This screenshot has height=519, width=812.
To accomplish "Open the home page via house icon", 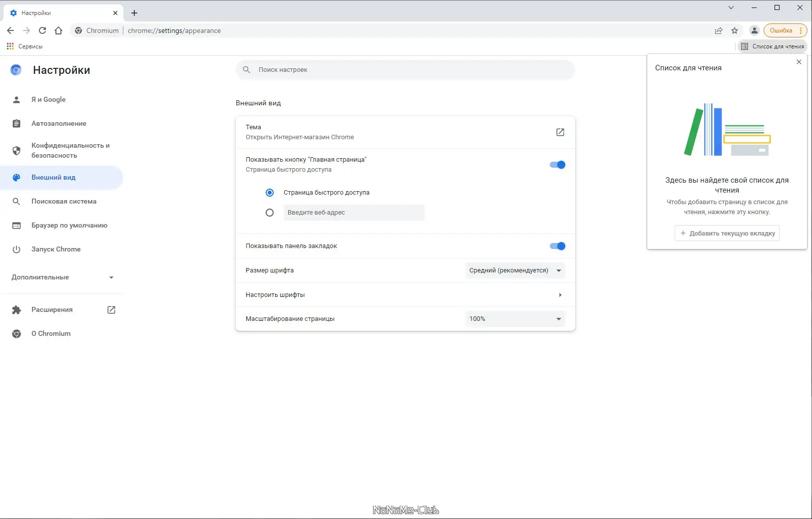I will (58, 30).
